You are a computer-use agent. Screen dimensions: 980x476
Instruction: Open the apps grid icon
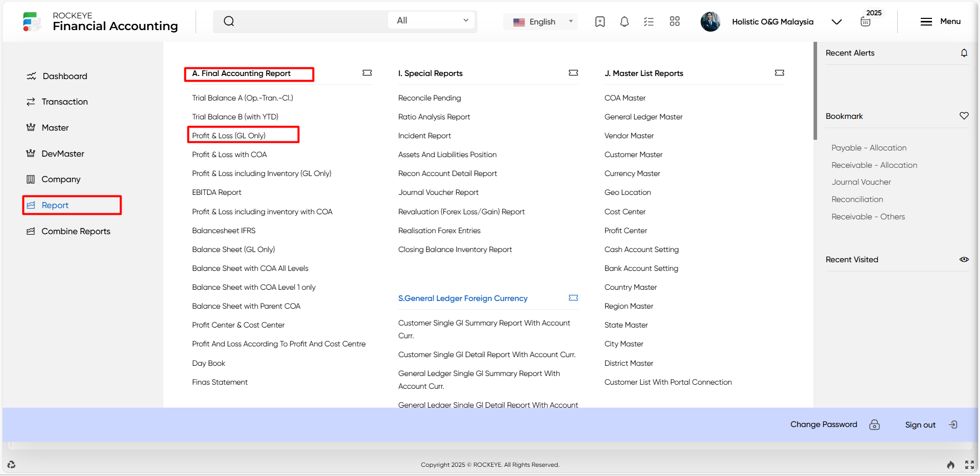pos(675,21)
